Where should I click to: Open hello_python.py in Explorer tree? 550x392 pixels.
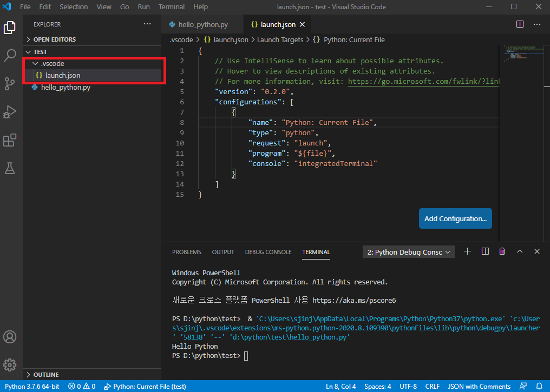(x=93, y=87)
